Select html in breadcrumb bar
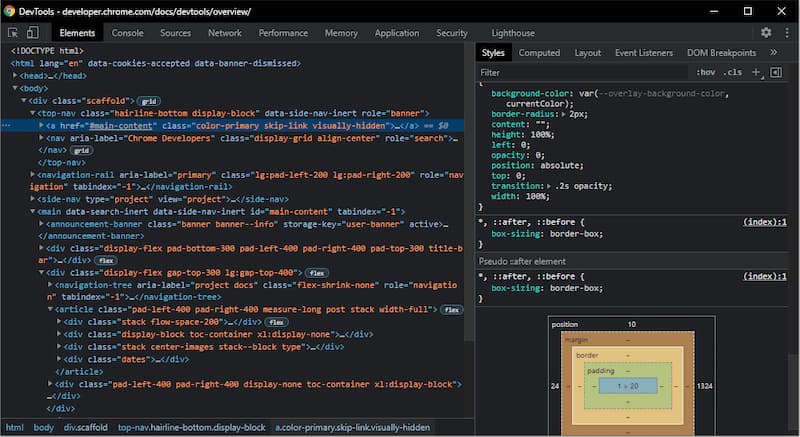 (14, 427)
